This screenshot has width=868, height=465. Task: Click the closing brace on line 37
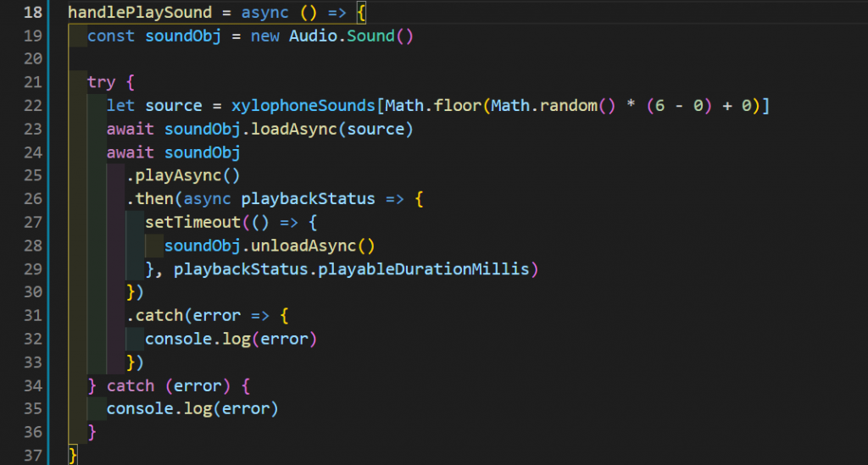click(73, 456)
